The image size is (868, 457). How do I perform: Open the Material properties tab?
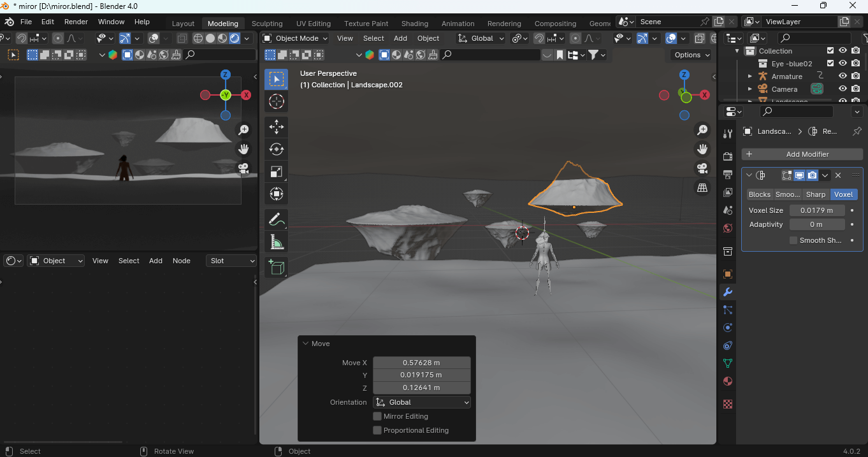(728, 381)
